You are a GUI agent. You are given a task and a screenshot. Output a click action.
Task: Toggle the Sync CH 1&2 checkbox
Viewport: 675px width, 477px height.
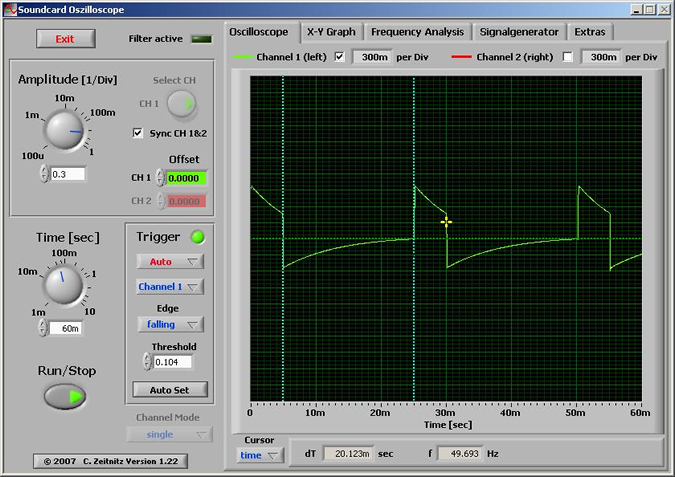point(139,133)
